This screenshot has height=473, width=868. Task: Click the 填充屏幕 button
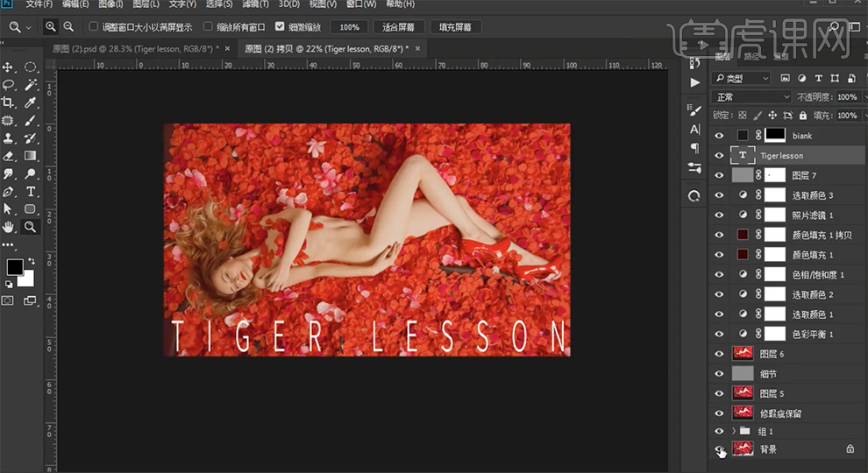tap(456, 27)
